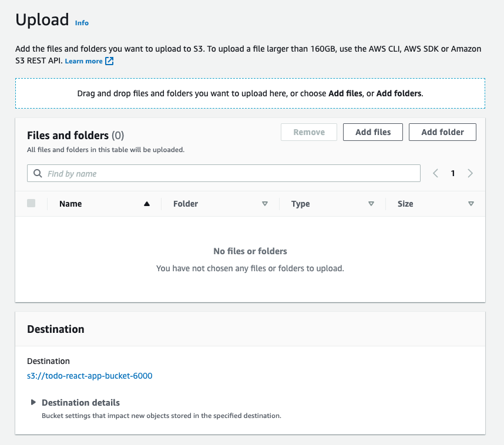Sort by Name using the ascending arrow

pyautogui.click(x=147, y=204)
